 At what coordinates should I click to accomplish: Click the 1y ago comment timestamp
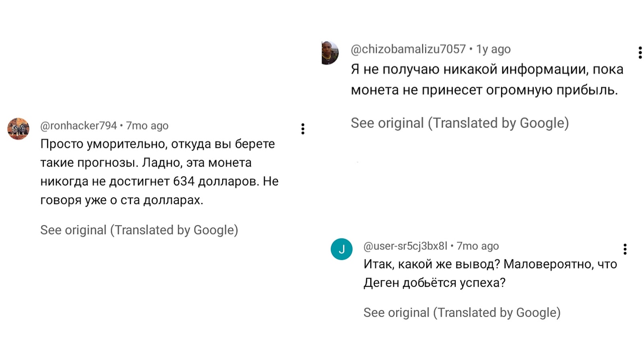493,49
